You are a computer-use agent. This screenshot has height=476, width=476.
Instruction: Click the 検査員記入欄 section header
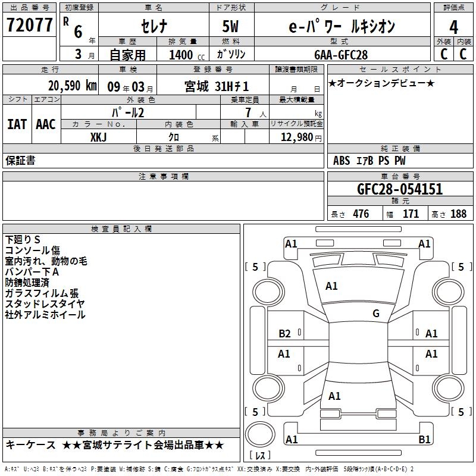coord(121,229)
